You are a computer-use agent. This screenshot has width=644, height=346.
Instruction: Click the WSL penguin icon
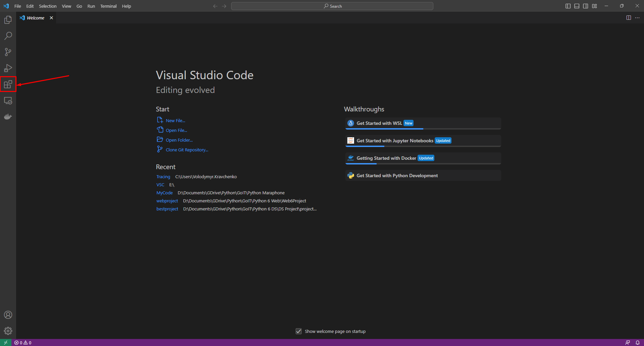coord(351,123)
